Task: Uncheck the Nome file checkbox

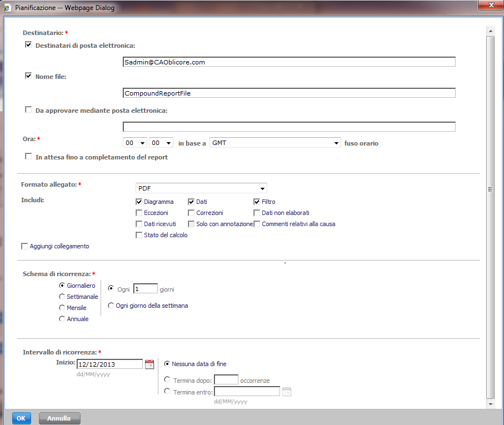Action: [x=28, y=76]
